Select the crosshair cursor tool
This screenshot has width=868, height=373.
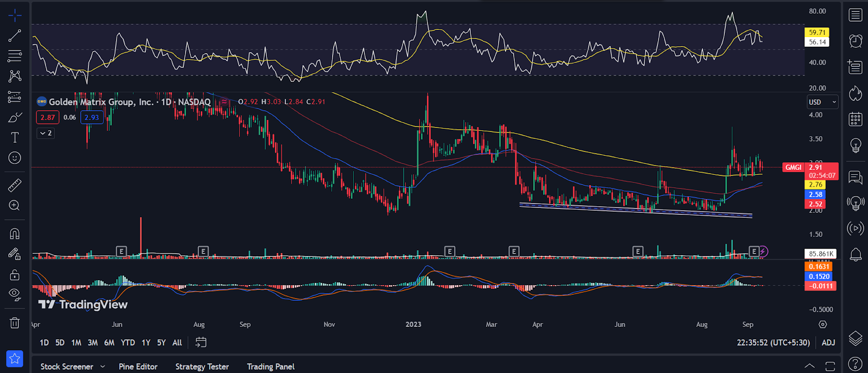coord(15,15)
